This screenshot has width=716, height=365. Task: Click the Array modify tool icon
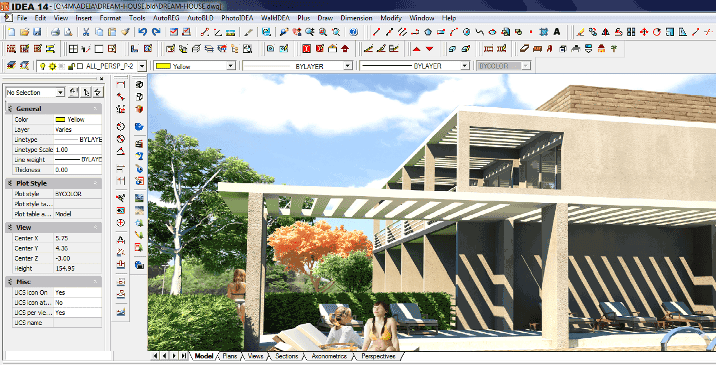[x=631, y=32]
